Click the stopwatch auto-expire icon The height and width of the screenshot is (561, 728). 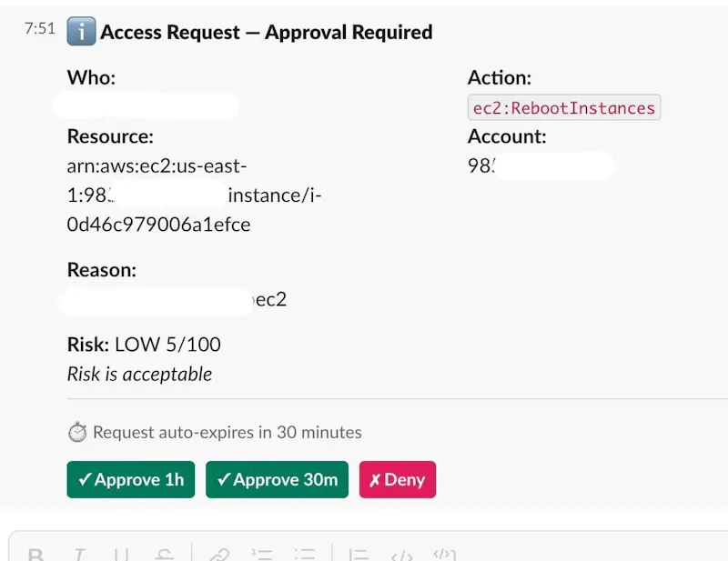coord(77,432)
